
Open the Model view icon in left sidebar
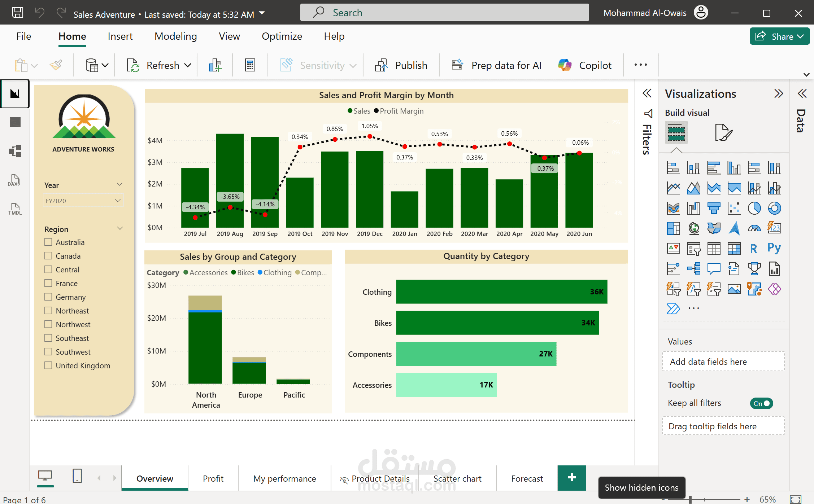[15, 151]
